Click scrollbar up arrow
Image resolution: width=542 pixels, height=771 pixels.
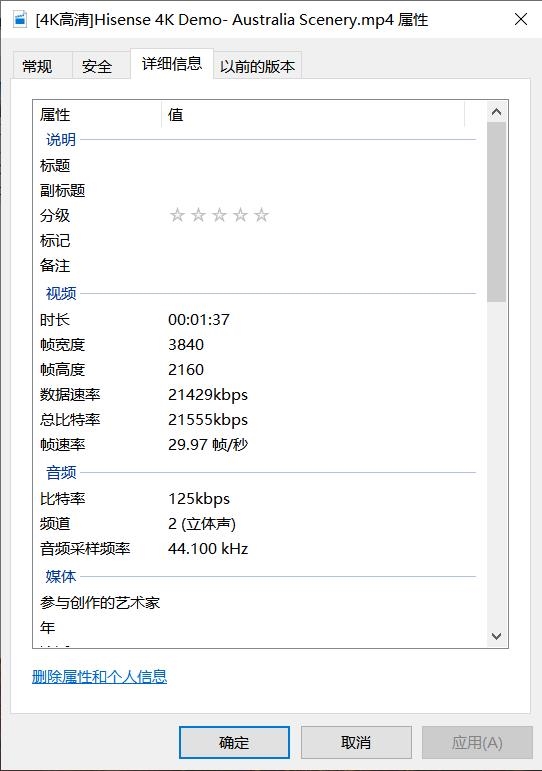point(496,112)
